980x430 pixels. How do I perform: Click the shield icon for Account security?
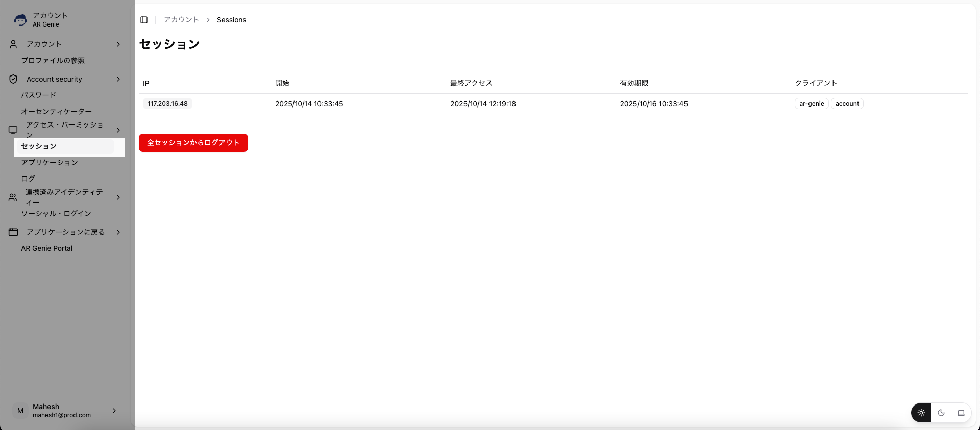pos(13,79)
